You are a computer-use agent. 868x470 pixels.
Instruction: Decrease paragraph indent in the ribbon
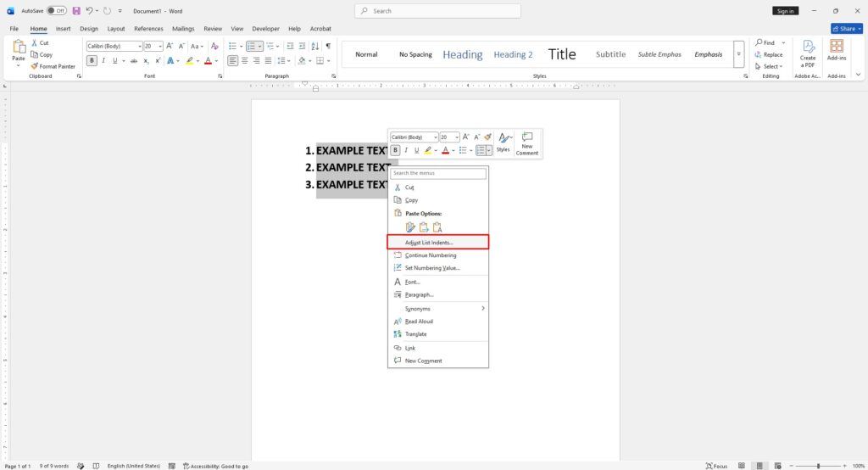[290, 46]
